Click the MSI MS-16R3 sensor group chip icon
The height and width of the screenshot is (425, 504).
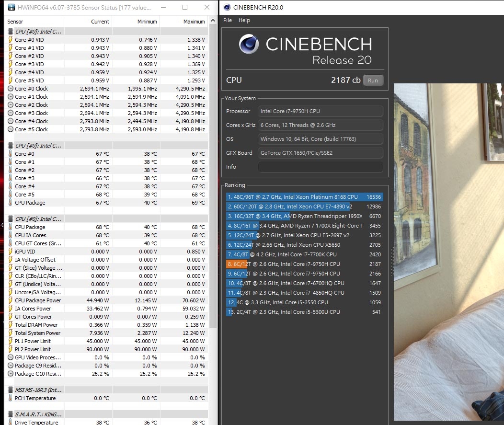pos(10,390)
